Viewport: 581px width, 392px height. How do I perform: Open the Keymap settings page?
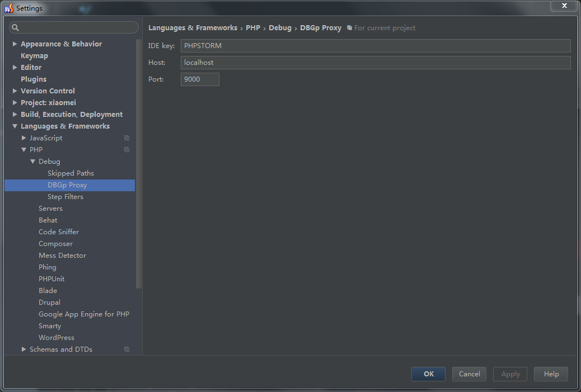click(35, 56)
